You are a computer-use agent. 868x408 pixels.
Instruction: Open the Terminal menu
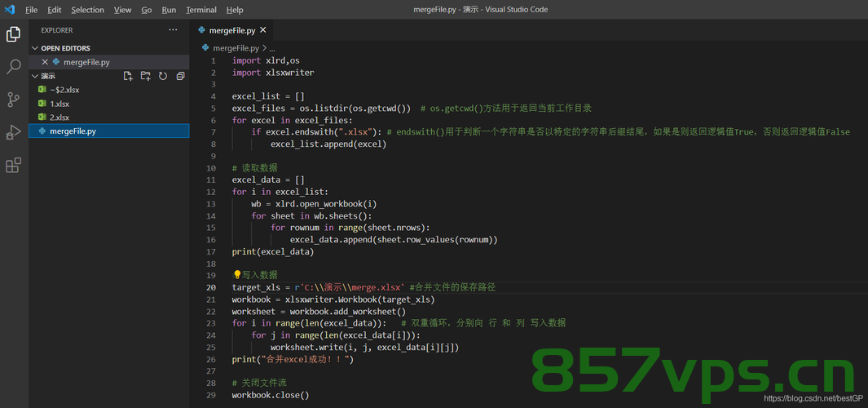click(201, 10)
